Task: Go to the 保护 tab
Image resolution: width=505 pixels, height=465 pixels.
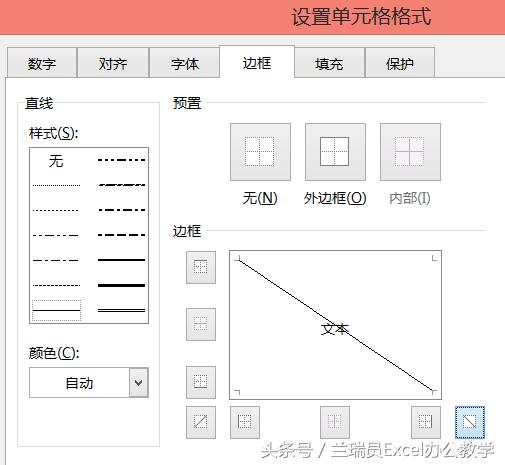Action: 400,63
